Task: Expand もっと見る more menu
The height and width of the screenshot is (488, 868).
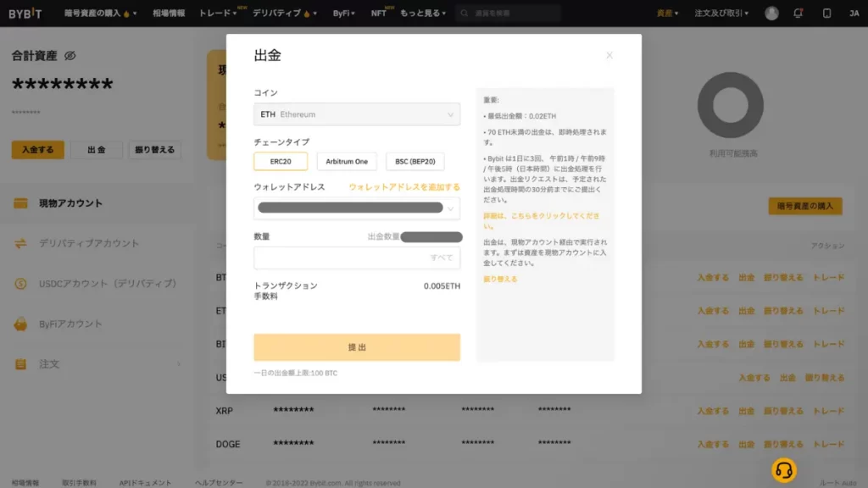Action: click(423, 14)
